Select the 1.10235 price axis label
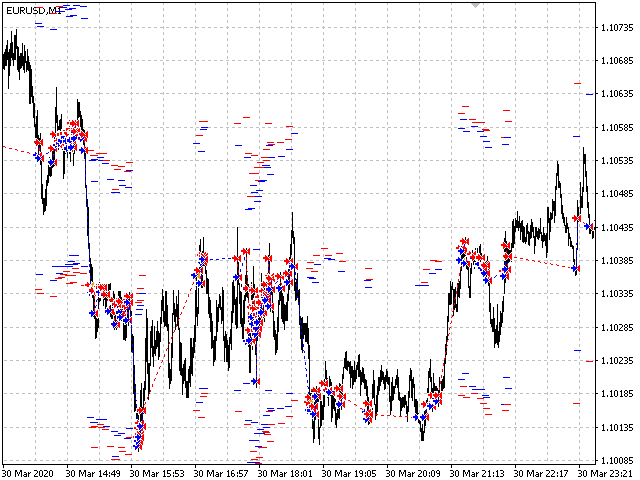Image resolution: width=640 pixels, height=480 pixels. [x=617, y=360]
